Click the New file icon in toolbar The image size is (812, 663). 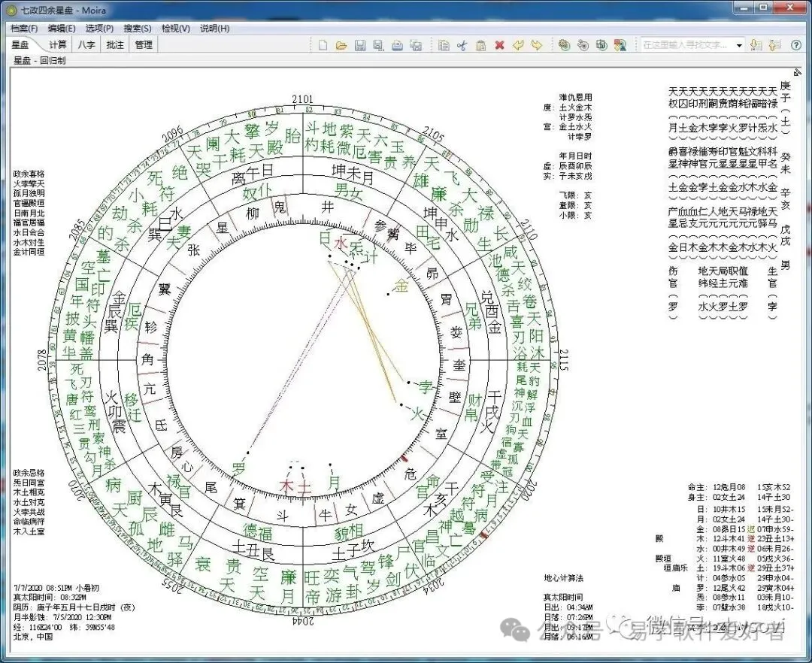click(323, 45)
